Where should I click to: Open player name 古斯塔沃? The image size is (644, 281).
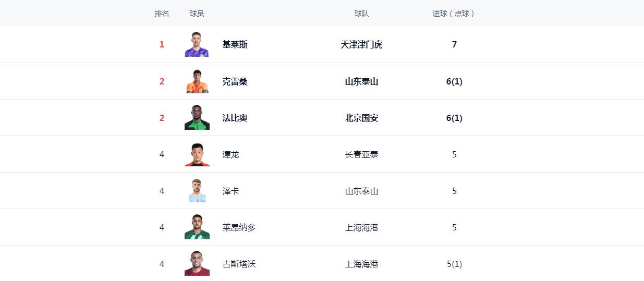click(x=239, y=264)
